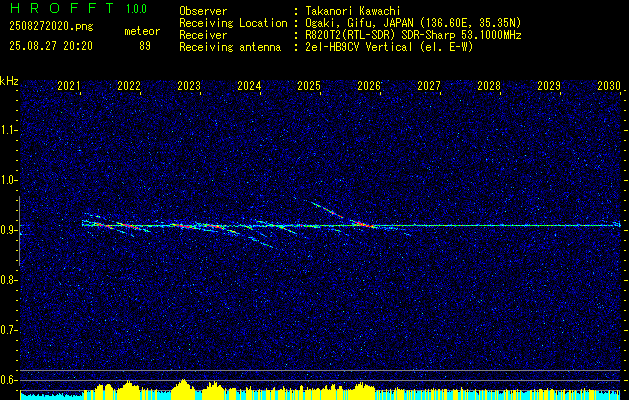Click the Receiver field label

click(203, 35)
